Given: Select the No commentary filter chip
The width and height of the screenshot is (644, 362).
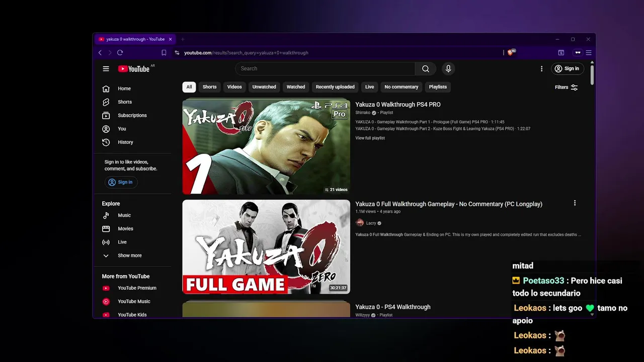Looking at the screenshot, I should click(401, 87).
